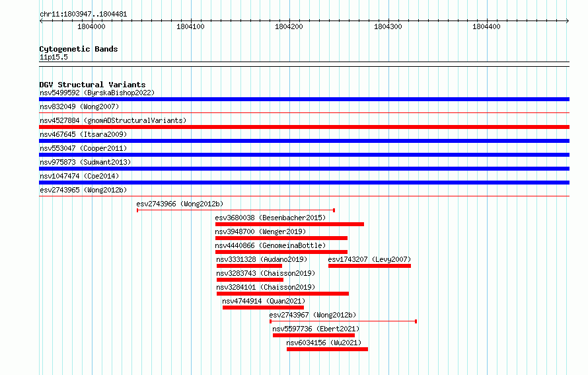
Task: Open esv1743207 (Levy2007) label
Action: [x=369, y=259]
